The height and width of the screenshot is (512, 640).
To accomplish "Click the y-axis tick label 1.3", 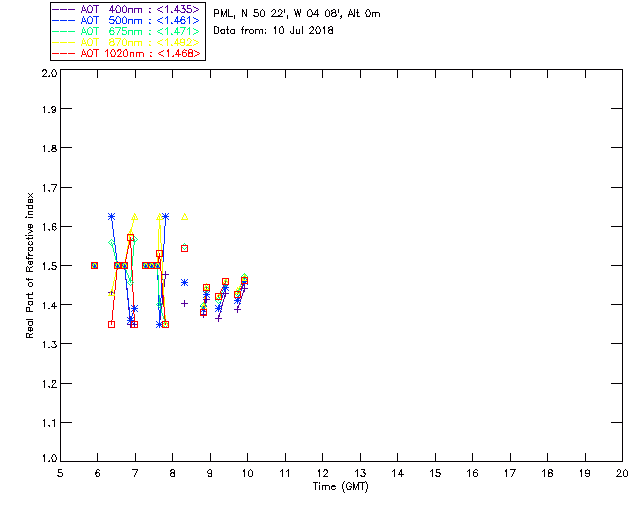I will [49, 344].
